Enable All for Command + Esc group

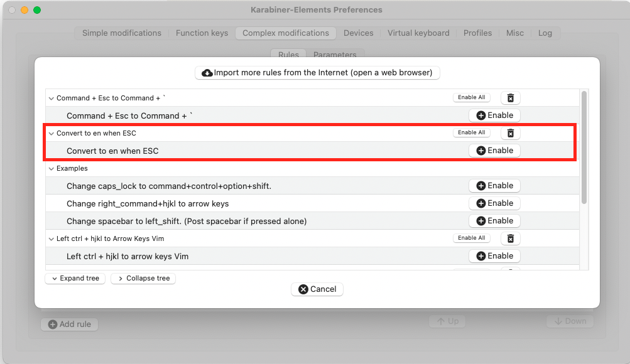[471, 97]
